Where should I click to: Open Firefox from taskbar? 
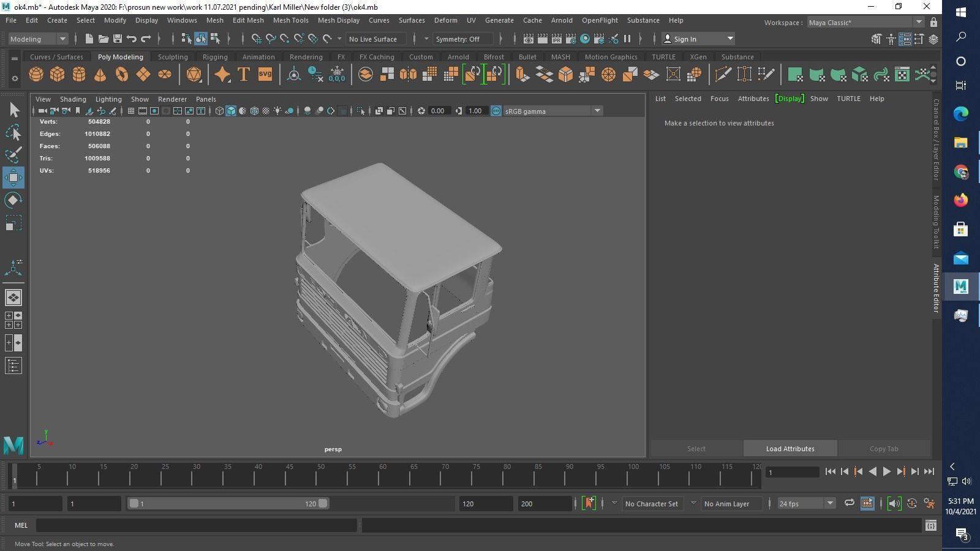pyautogui.click(x=960, y=200)
